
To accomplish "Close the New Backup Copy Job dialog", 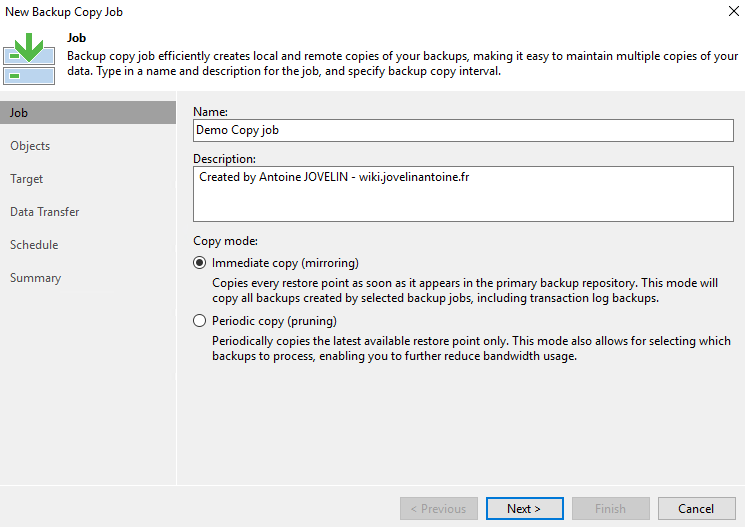I will click(734, 11).
